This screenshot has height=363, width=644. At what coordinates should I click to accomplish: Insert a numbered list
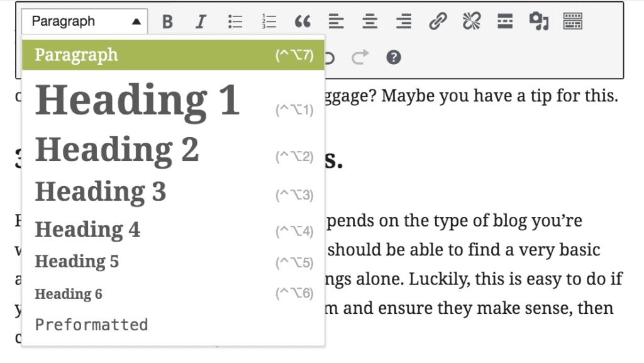[x=269, y=21]
